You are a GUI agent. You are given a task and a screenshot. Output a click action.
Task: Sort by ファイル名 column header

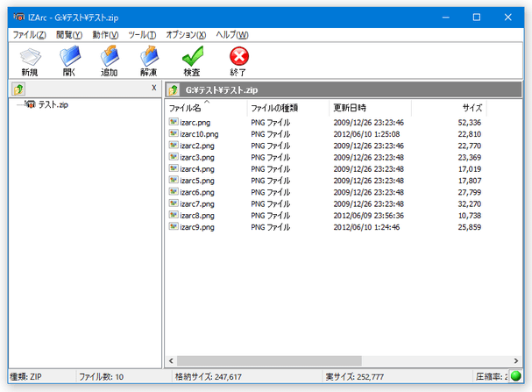coord(206,108)
